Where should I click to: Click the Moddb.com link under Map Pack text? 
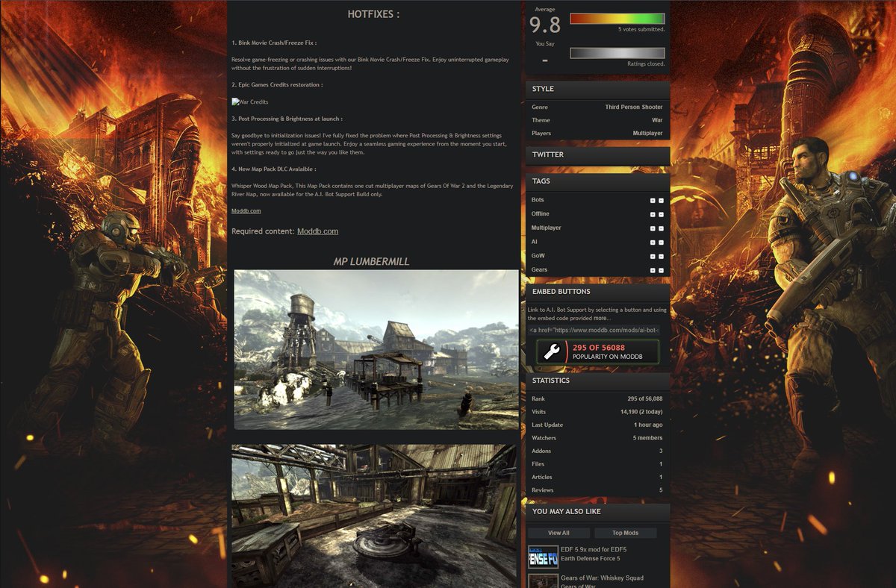point(246,211)
